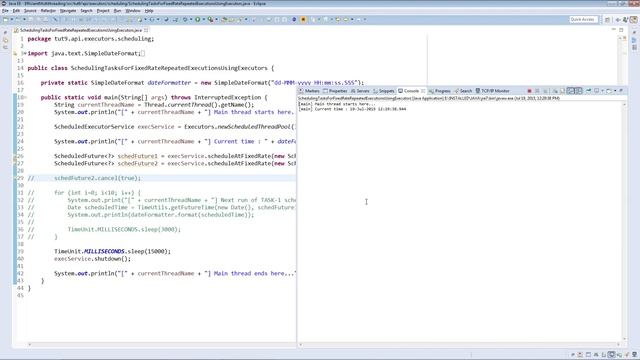
Task: Click the Open Perspective icon
Action: [607, 19]
